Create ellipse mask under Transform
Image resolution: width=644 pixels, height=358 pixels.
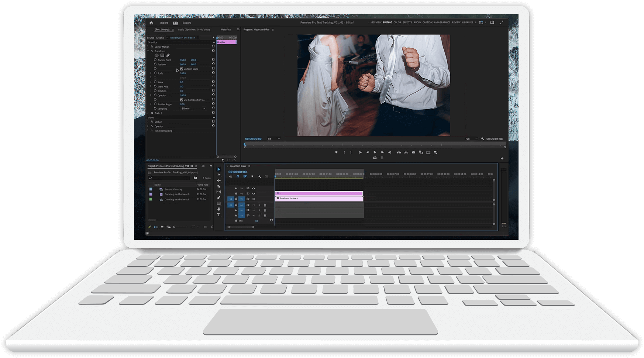pos(156,55)
